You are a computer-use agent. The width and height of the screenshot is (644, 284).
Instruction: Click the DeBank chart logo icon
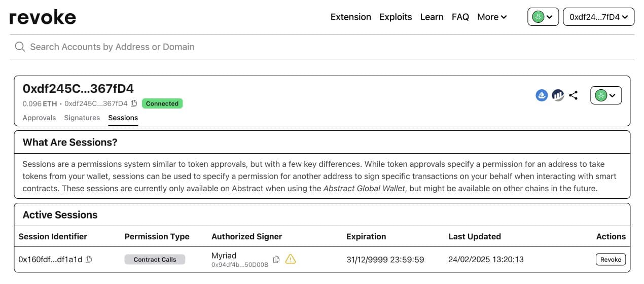click(558, 95)
